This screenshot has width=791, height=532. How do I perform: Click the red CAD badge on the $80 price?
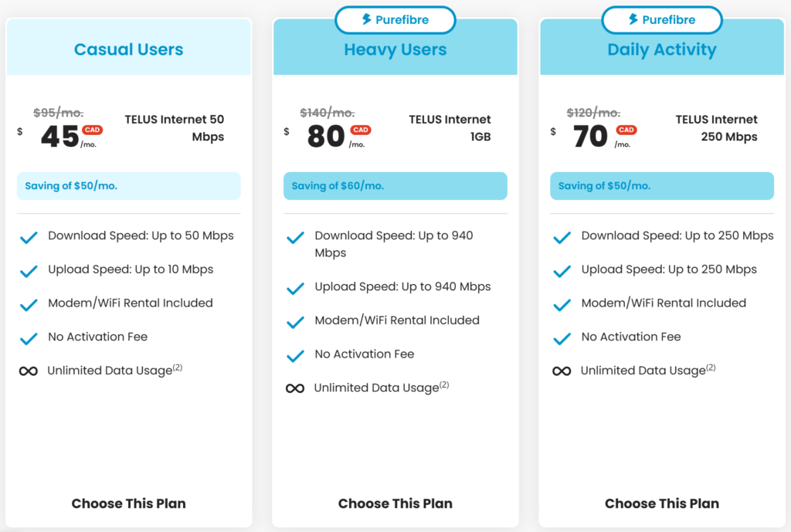[x=360, y=130]
